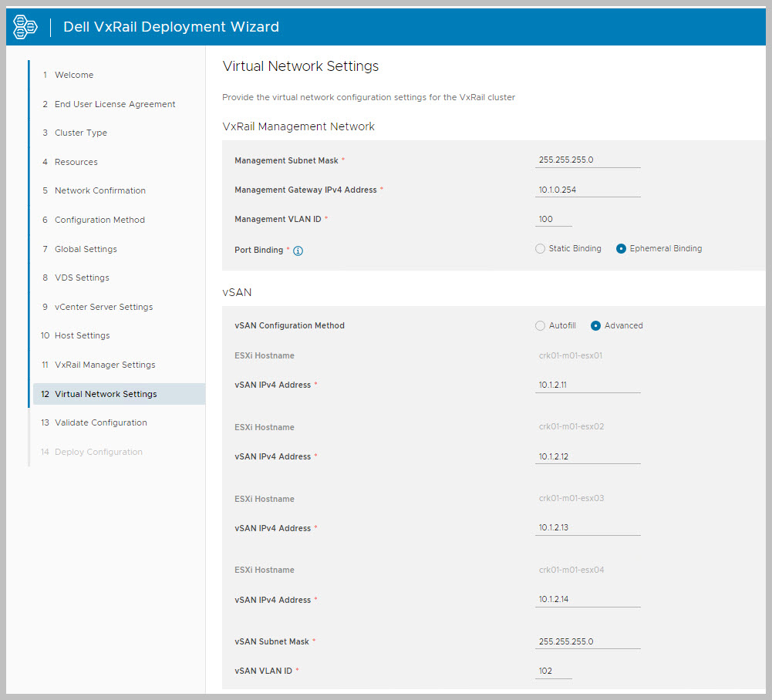Edit Management Gateway IPv4 Address field

click(x=588, y=190)
